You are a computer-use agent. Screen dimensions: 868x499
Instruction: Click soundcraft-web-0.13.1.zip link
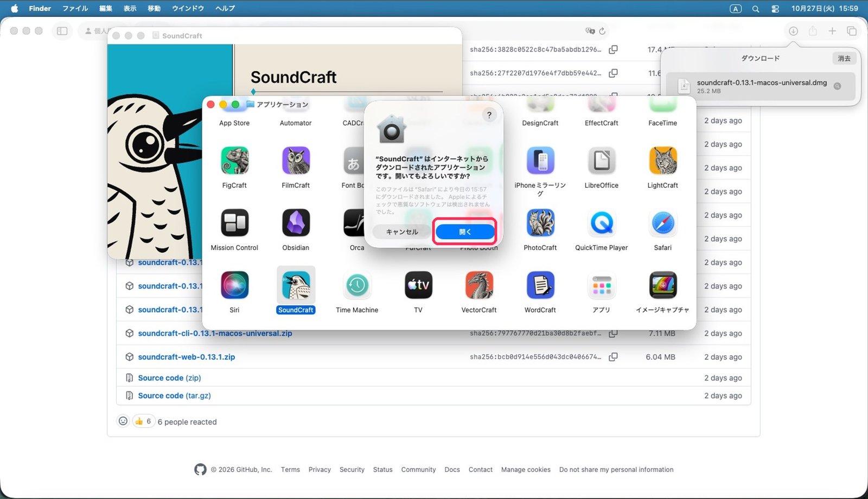(x=187, y=357)
